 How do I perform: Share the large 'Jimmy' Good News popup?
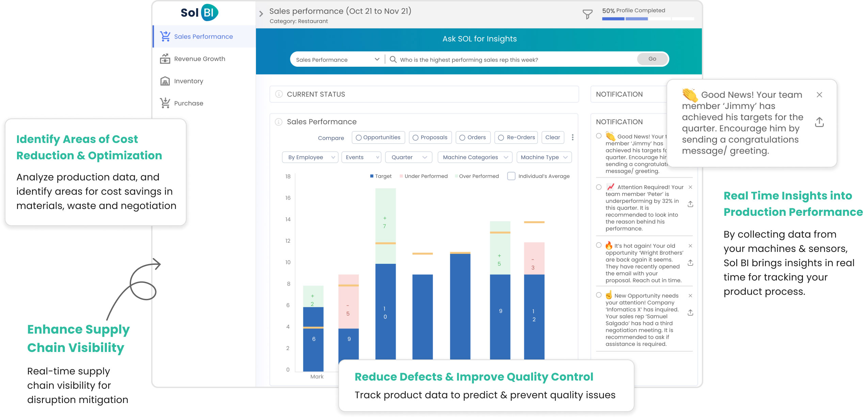pos(819,122)
